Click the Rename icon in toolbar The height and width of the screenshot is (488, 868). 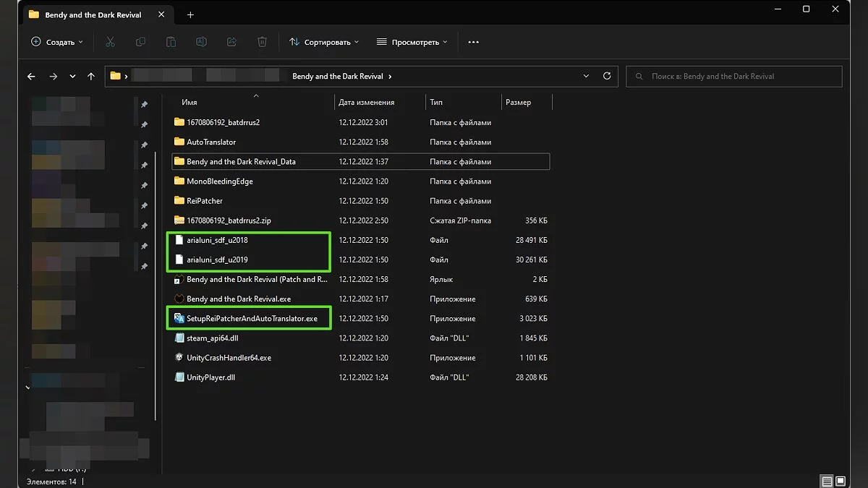tap(201, 42)
